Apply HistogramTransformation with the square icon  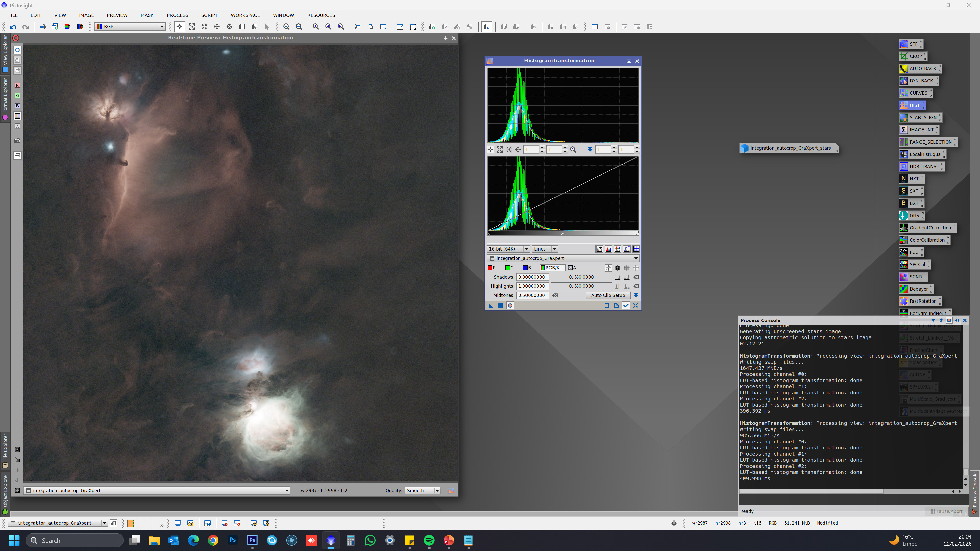[x=501, y=305]
